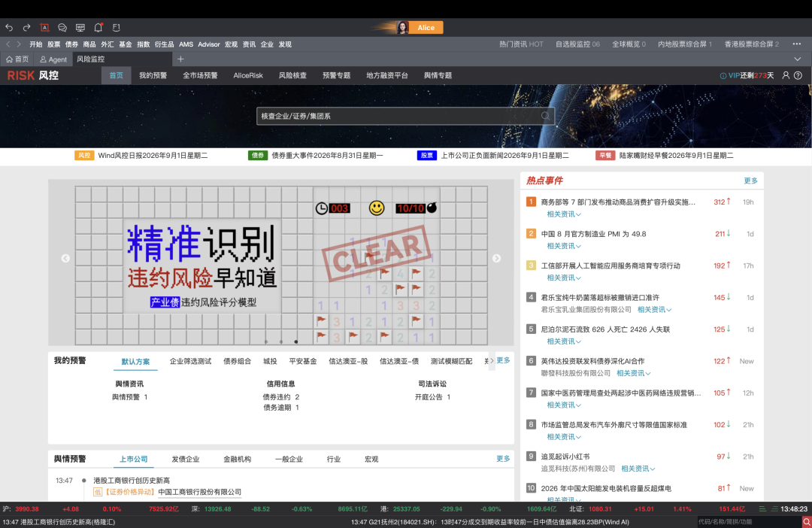Open 香港股票综合屏 2 shortcut

point(751,44)
